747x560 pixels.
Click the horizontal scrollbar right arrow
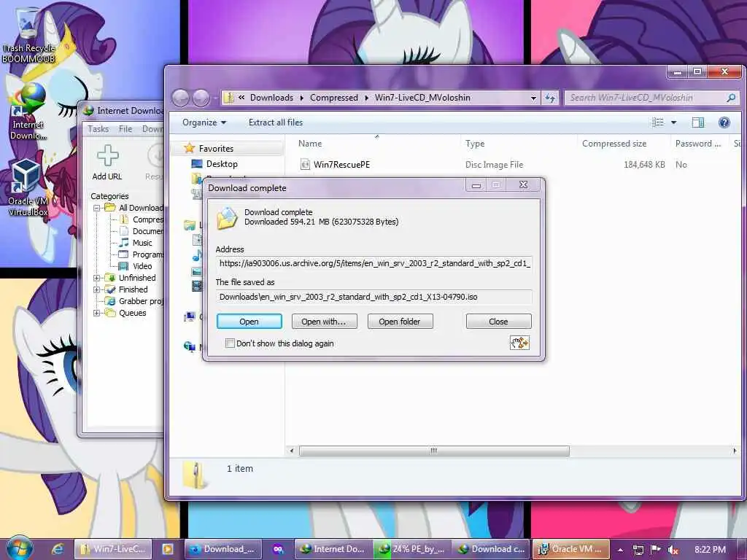pyautogui.click(x=734, y=451)
